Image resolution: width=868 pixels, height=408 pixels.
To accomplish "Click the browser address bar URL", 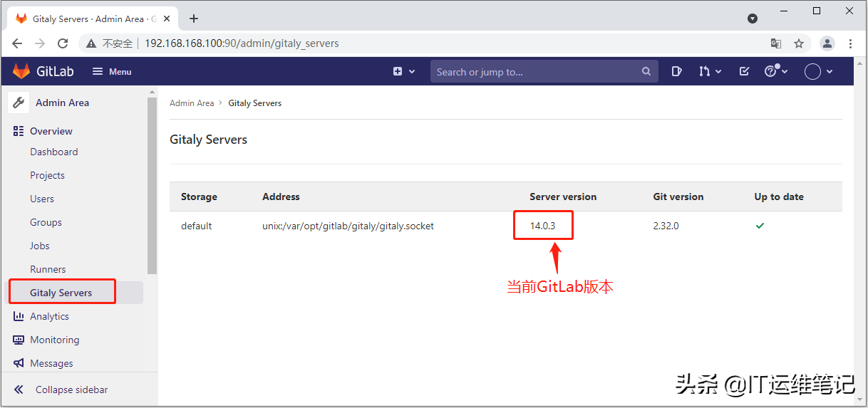I will click(242, 43).
